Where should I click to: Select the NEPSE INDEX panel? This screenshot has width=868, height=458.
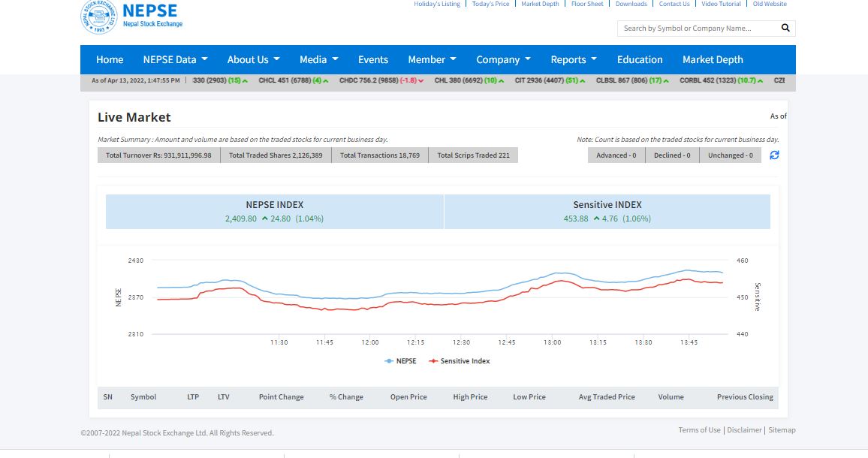(275, 211)
